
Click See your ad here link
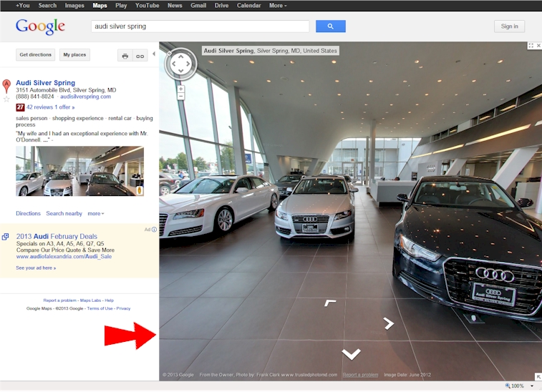click(36, 268)
